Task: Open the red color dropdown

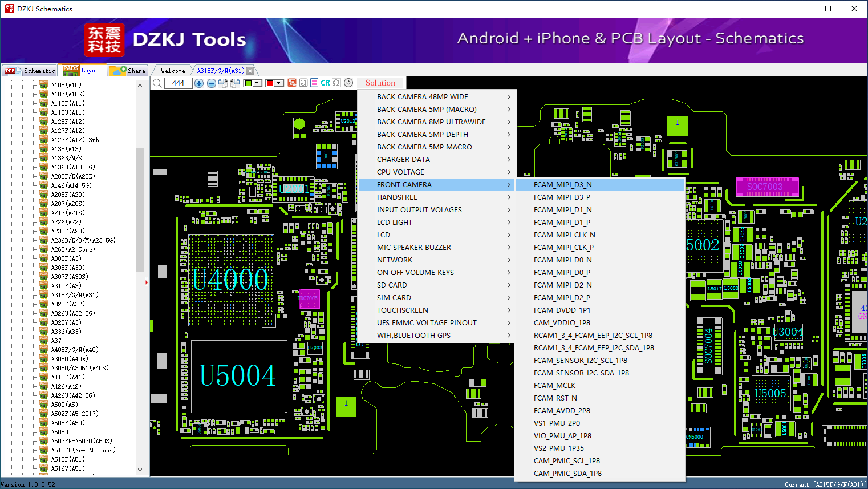Action: (279, 83)
